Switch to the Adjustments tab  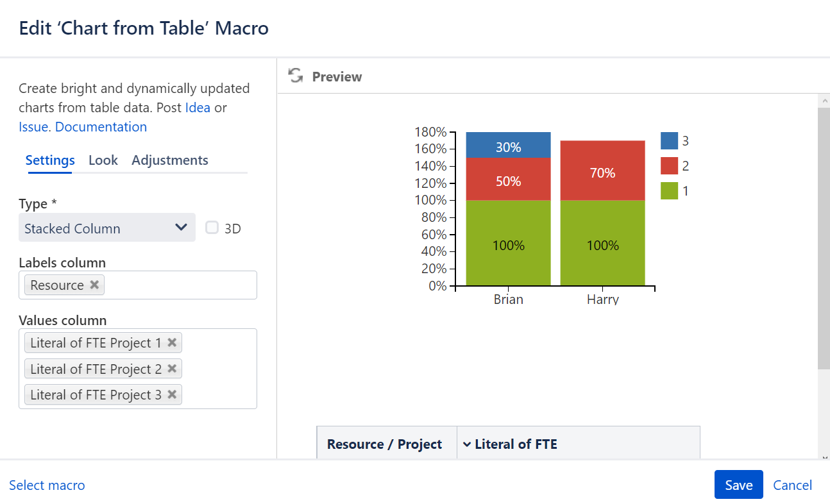[170, 160]
